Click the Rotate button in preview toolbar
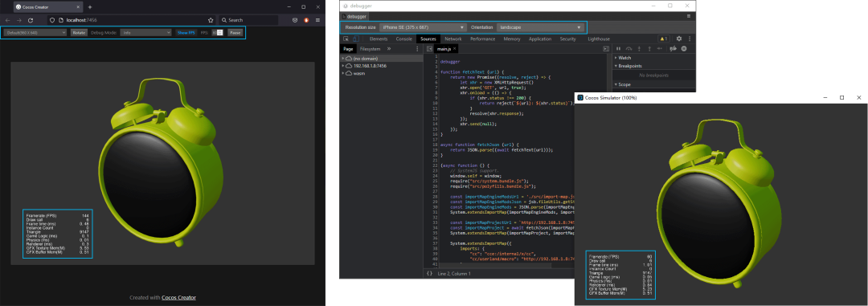Image resolution: width=868 pixels, height=306 pixels. [x=79, y=33]
